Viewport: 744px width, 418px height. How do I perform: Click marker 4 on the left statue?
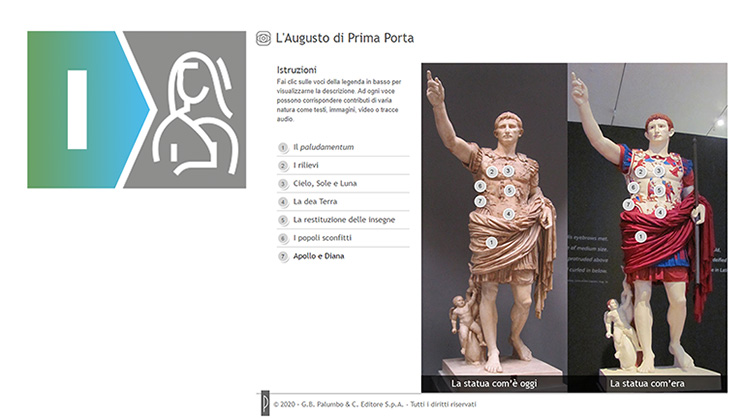click(508, 214)
